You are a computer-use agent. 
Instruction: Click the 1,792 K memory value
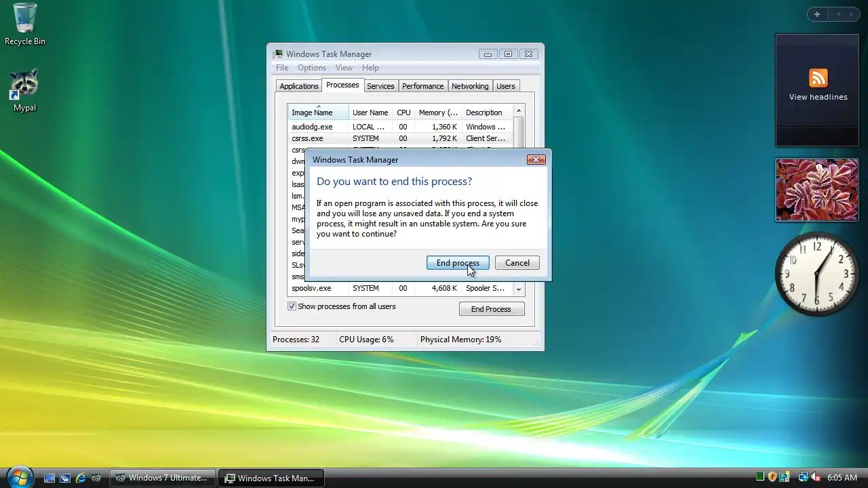coord(444,138)
